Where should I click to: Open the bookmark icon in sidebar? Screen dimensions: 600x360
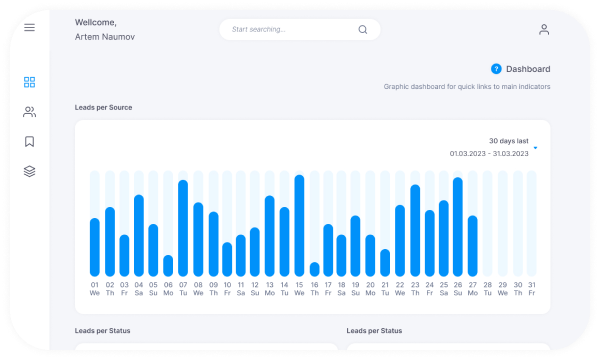click(29, 142)
